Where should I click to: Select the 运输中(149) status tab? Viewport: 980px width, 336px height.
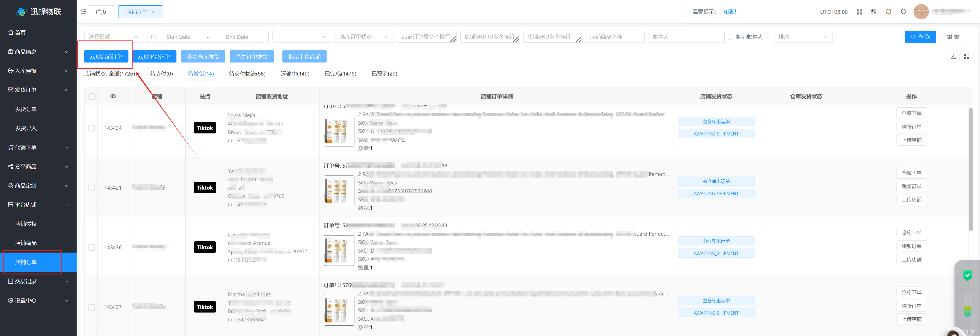click(x=295, y=74)
